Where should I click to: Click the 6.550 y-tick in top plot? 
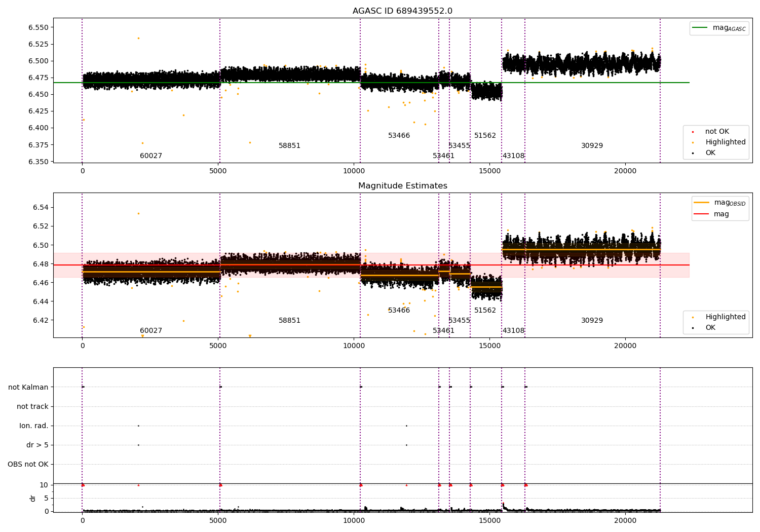(x=39, y=27)
